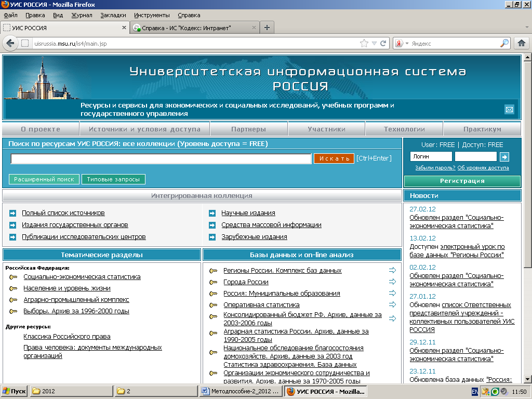The width and height of the screenshot is (532, 399).
Task: Open the Файл menu
Action: click(x=10, y=15)
